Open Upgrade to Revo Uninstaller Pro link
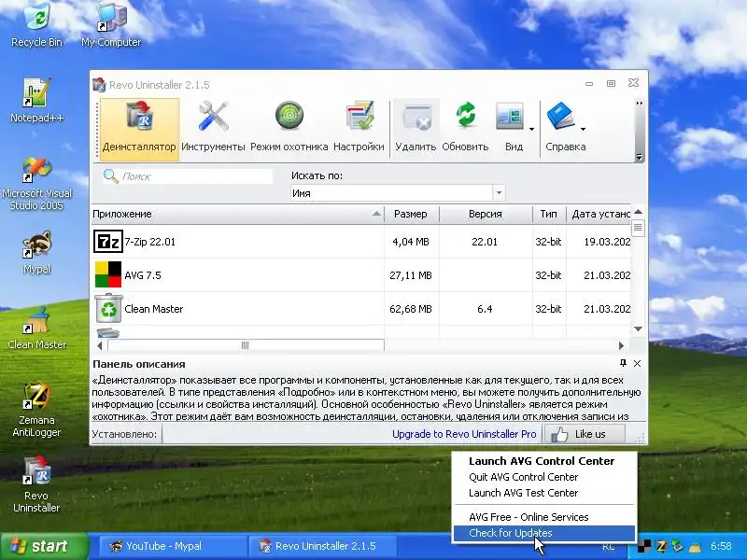Image resolution: width=747 pixels, height=560 pixels. tap(464, 434)
